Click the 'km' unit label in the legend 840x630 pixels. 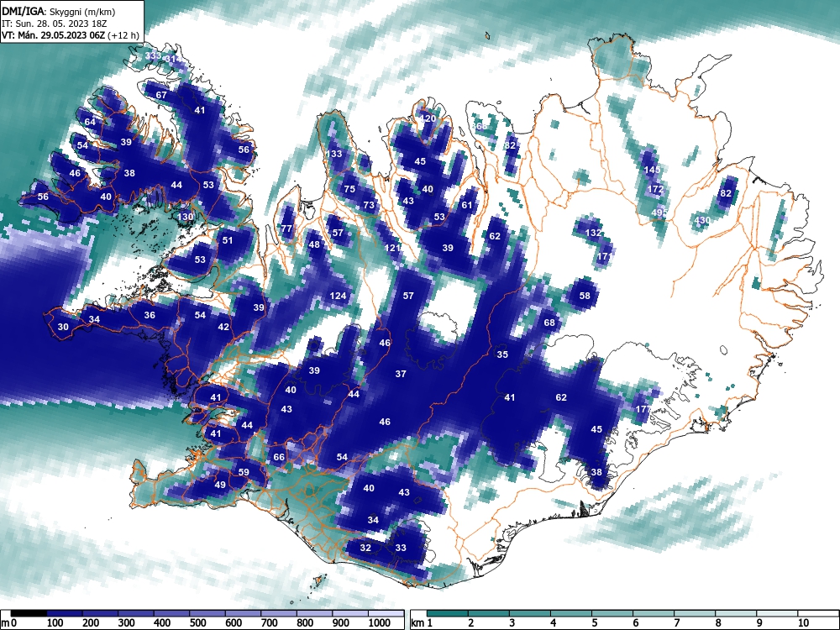coord(417,623)
